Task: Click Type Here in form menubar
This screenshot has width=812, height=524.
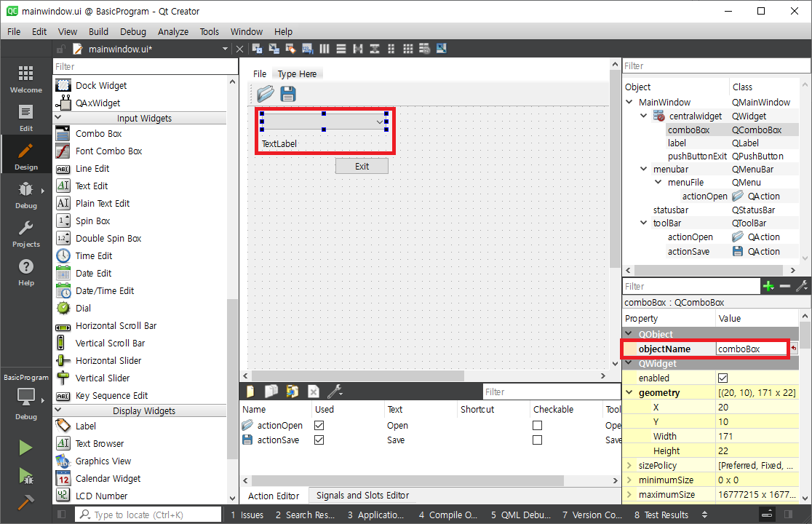Action: (298, 74)
